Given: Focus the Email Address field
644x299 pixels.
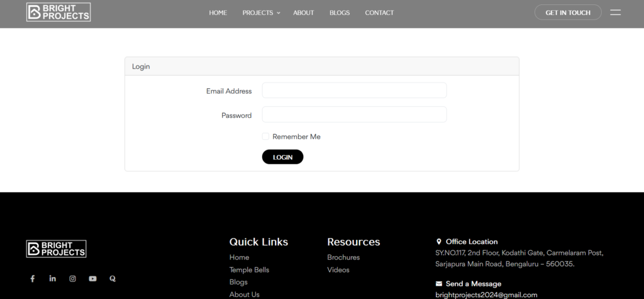Looking at the screenshot, I should (x=354, y=91).
